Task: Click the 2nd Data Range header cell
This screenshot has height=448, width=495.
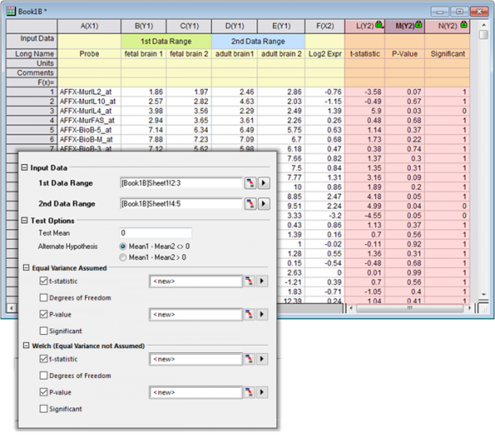Action: click(258, 41)
